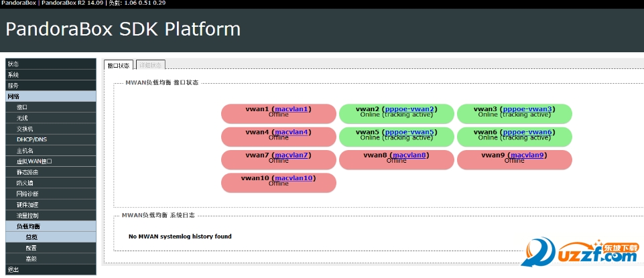
Task: Follow the macvlan4 link
Action: (292, 132)
